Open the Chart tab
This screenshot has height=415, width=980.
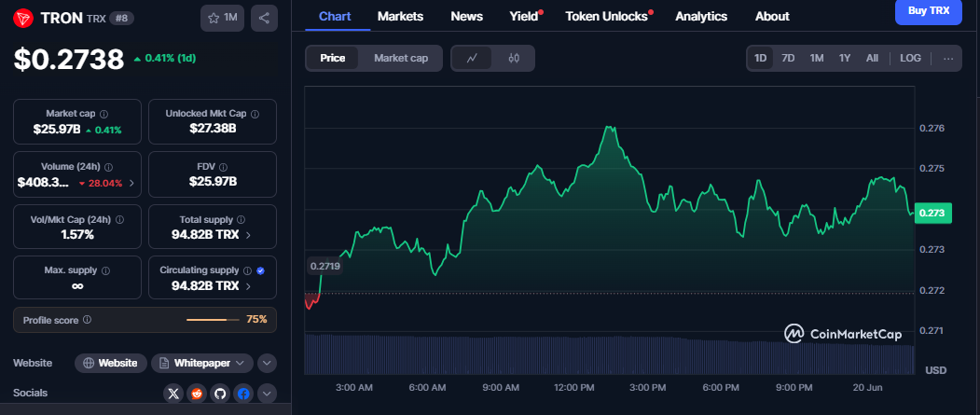(335, 16)
